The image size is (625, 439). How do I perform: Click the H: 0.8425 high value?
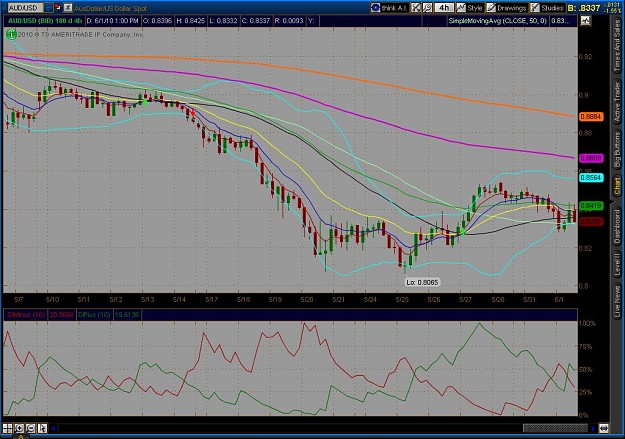[x=191, y=21]
